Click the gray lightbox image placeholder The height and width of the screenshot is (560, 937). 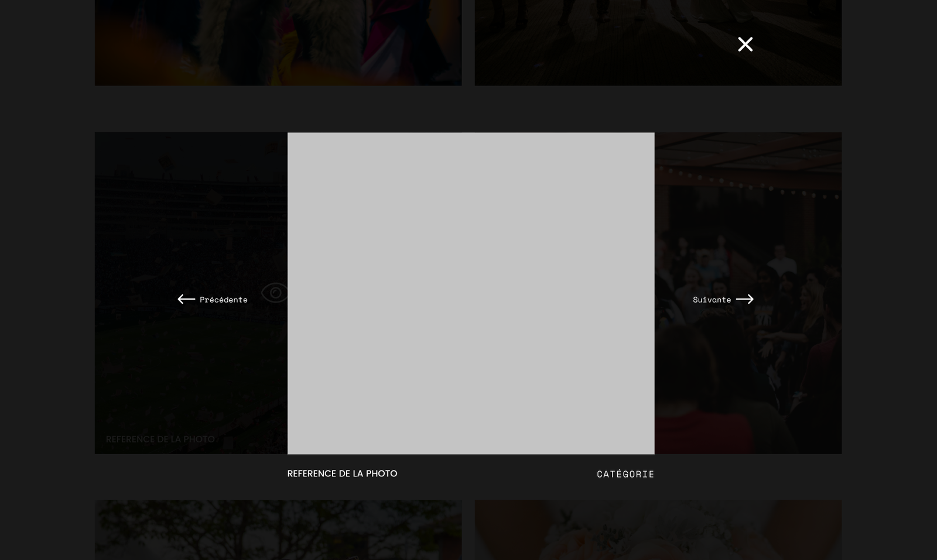point(471,293)
